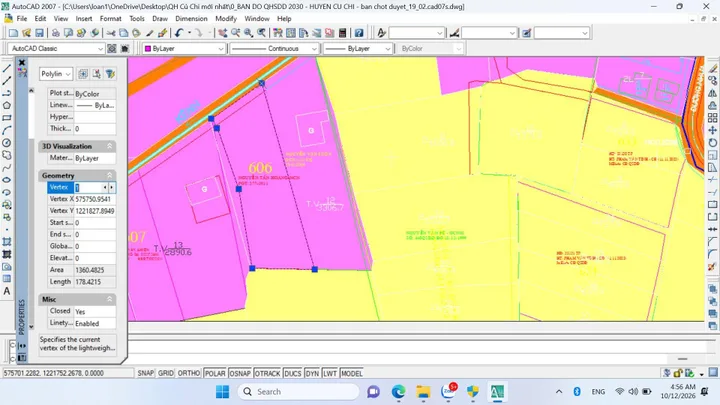Toggle OTRACK in status bar
This screenshot has height=405, width=720.
tap(267, 373)
